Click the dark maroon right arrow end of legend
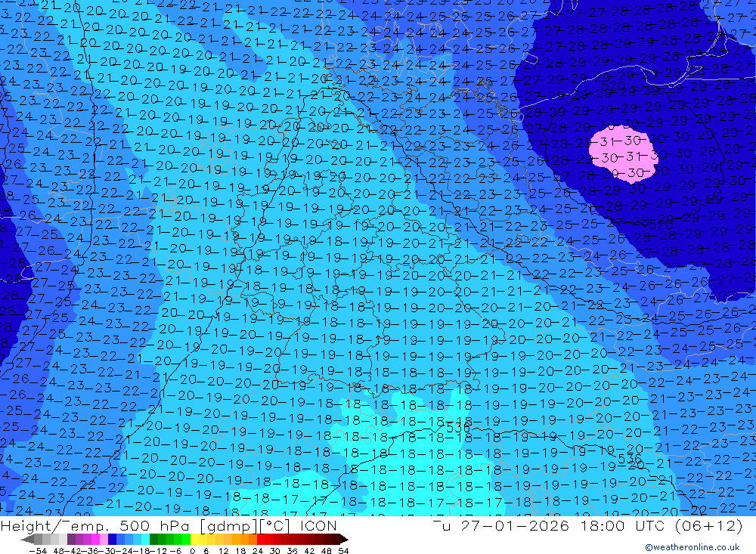The image size is (756, 554). click(343, 540)
